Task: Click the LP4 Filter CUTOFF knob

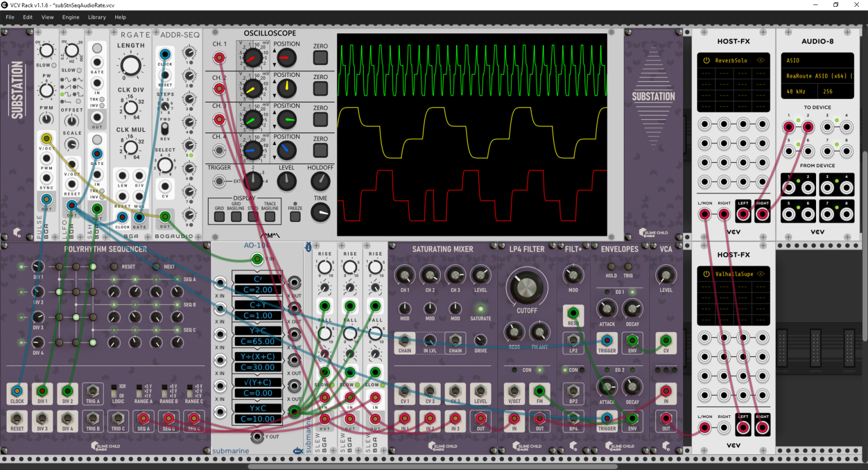Action: point(526,287)
